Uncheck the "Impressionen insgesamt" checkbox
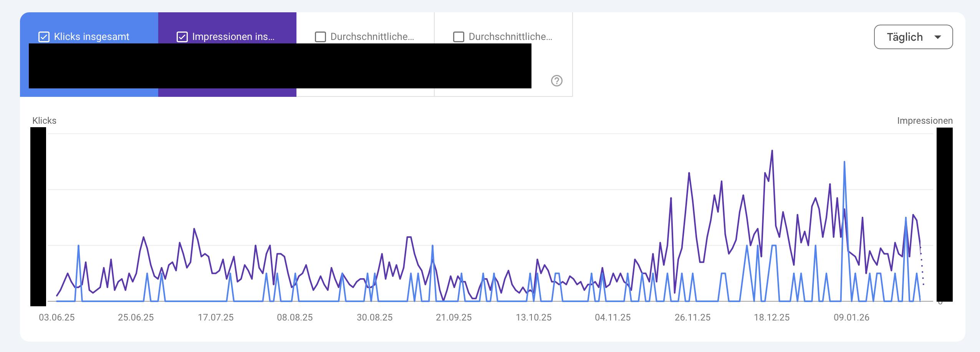This screenshot has height=352, width=980. [x=182, y=37]
